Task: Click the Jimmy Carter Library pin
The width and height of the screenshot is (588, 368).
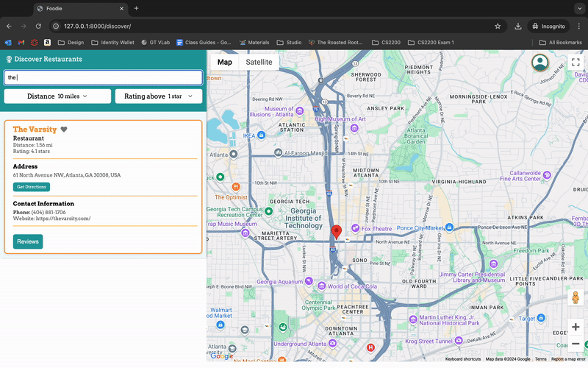Action: coord(493,264)
